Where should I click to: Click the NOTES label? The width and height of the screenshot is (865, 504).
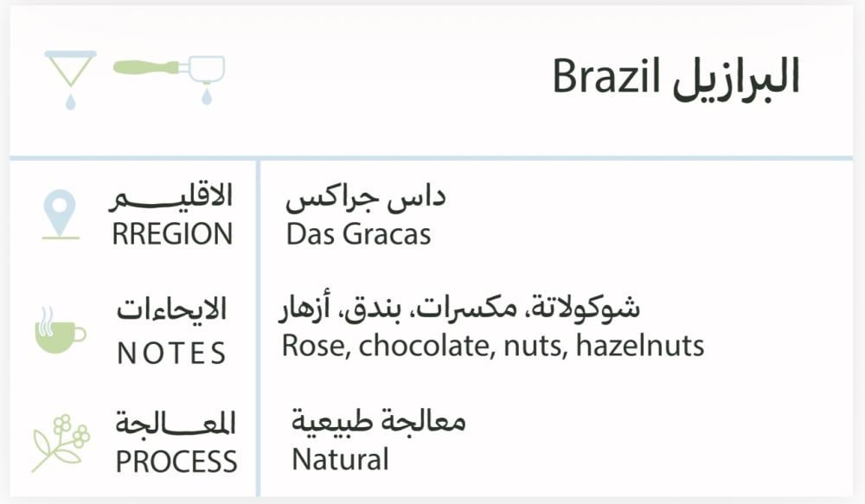click(171, 353)
